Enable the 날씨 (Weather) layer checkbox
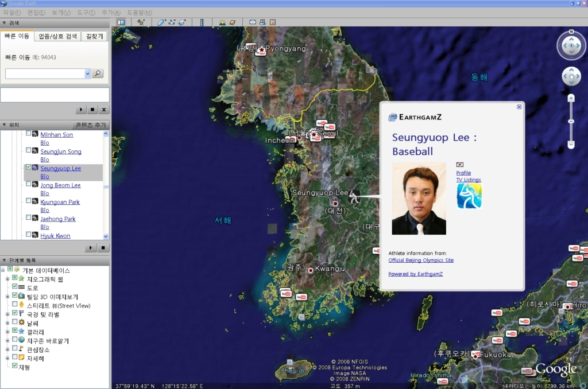Image resolution: width=588 pixels, height=389 pixels. pyautogui.click(x=14, y=321)
